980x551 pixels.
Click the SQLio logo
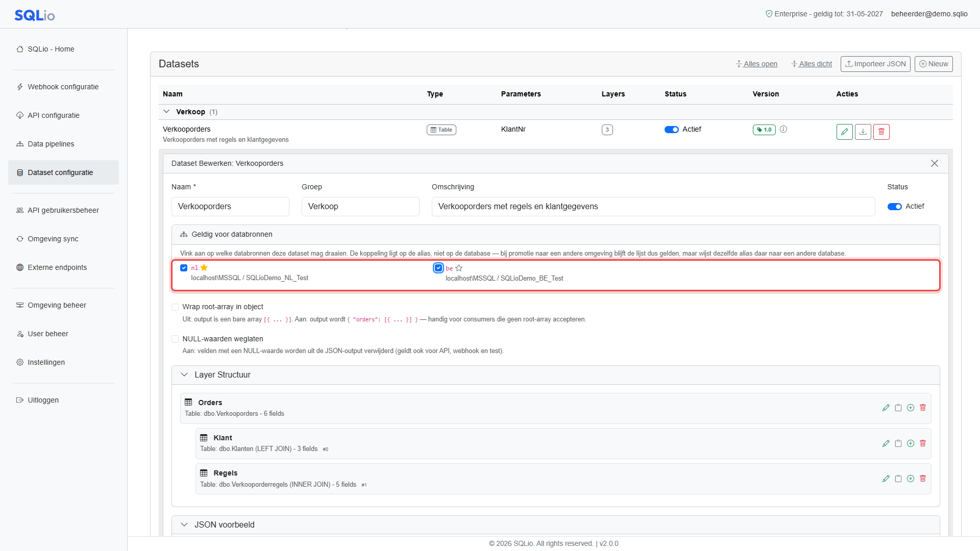click(35, 15)
